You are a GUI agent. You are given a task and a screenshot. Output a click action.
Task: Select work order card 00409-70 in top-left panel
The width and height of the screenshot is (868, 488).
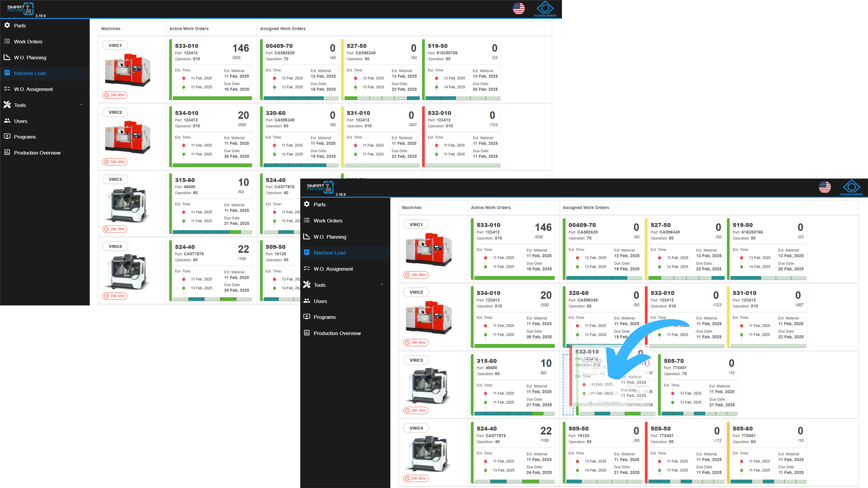[299, 70]
